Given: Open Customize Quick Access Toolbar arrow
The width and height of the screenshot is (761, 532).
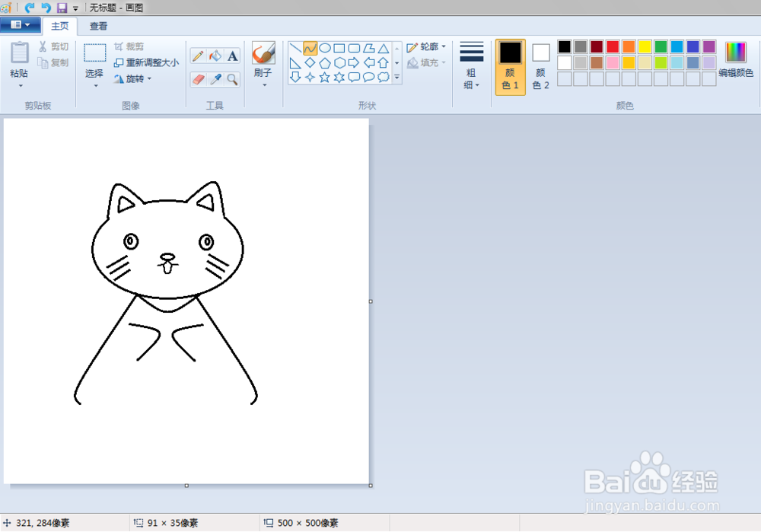Looking at the screenshot, I should click(x=75, y=8).
